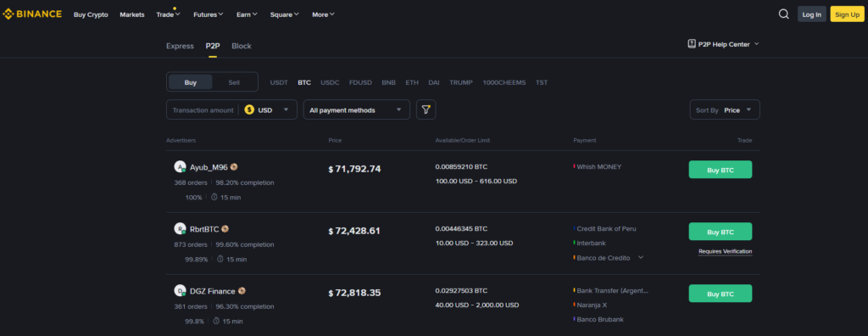Click Buy BTC for RbrtBTC

coord(721,232)
